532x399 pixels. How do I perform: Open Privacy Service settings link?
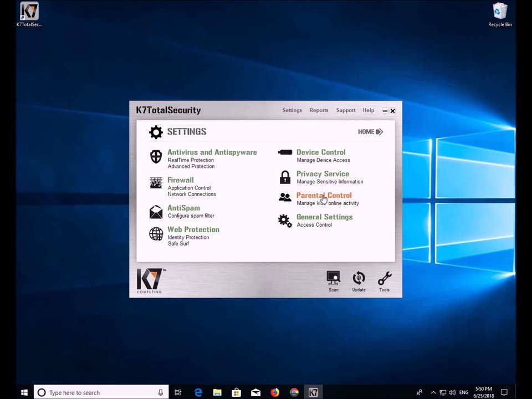coord(323,174)
